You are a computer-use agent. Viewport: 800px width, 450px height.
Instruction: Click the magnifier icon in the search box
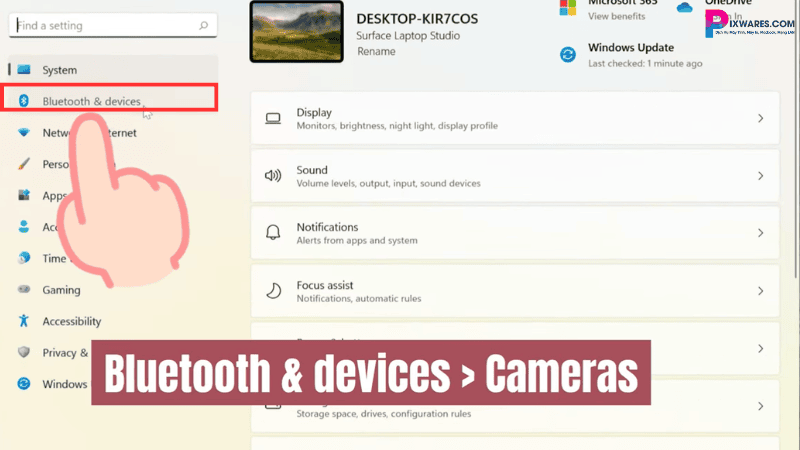coord(203,25)
